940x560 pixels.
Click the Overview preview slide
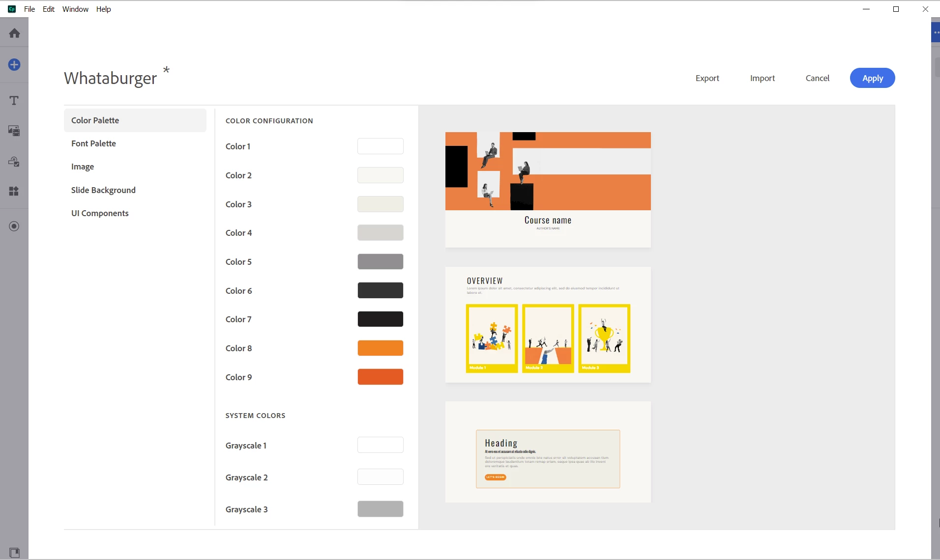coord(548,325)
